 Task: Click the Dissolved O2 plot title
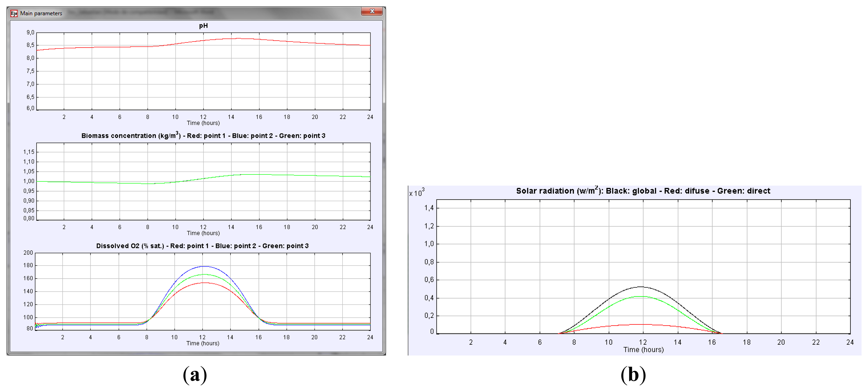pyautogui.click(x=202, y=246)
